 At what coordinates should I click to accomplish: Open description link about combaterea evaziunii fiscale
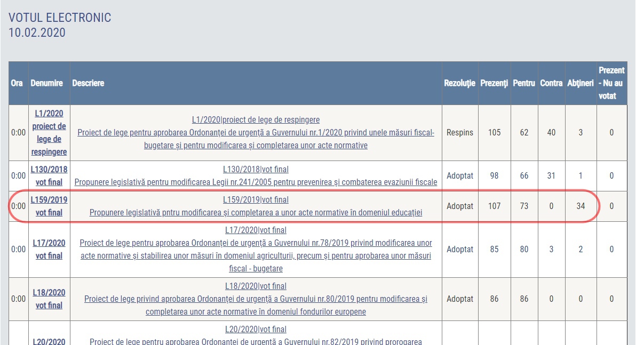click(256, 182)
